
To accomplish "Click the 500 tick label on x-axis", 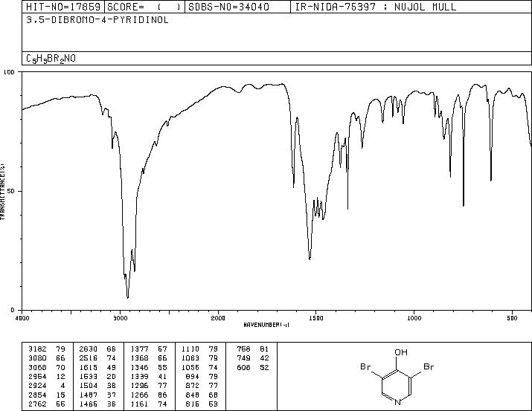I will coord(512,318).
